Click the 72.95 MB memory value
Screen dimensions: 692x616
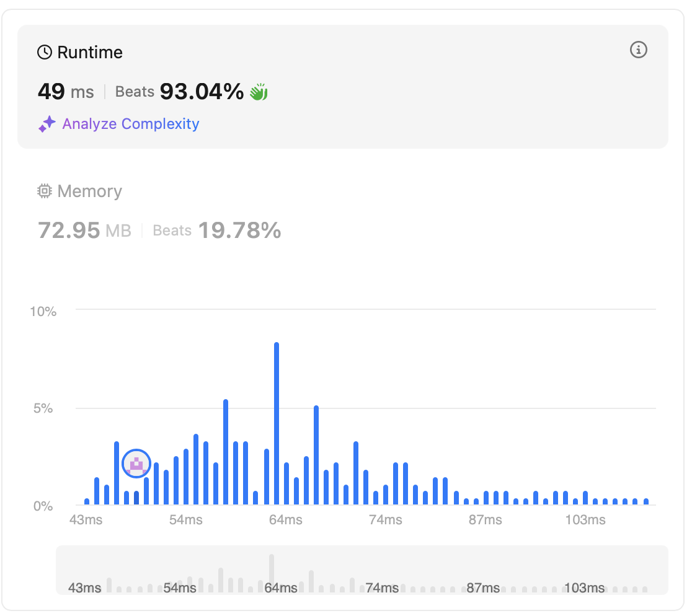(x=84, y=231)
